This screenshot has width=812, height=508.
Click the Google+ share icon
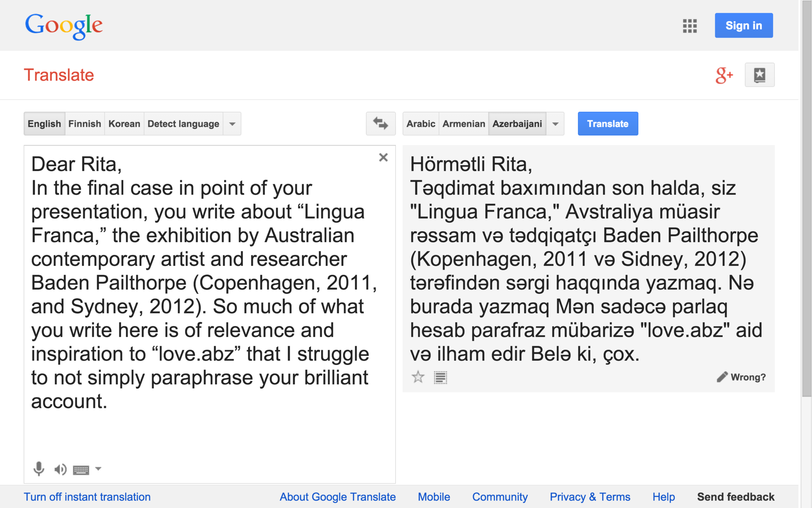(x=724, y=75)
